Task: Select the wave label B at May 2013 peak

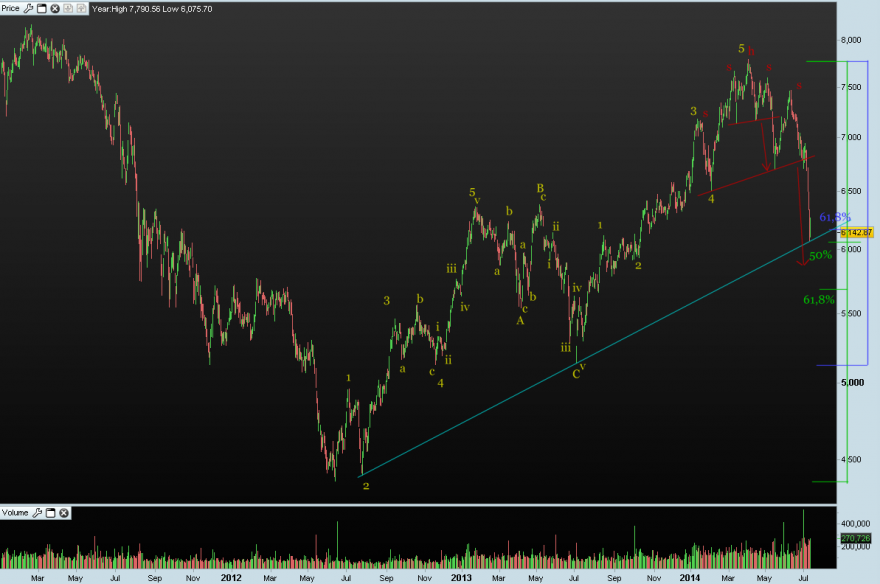Action: click(x=540, y=188)
